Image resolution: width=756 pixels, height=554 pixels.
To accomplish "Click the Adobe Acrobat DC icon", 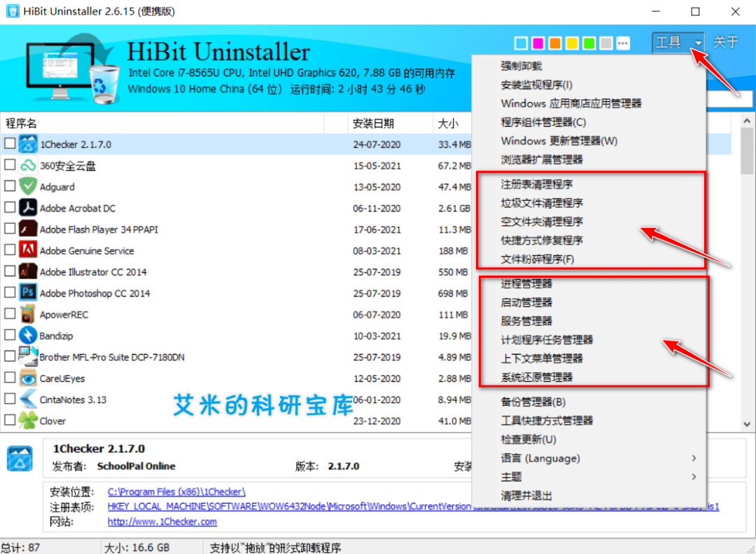I will [28, 208].
